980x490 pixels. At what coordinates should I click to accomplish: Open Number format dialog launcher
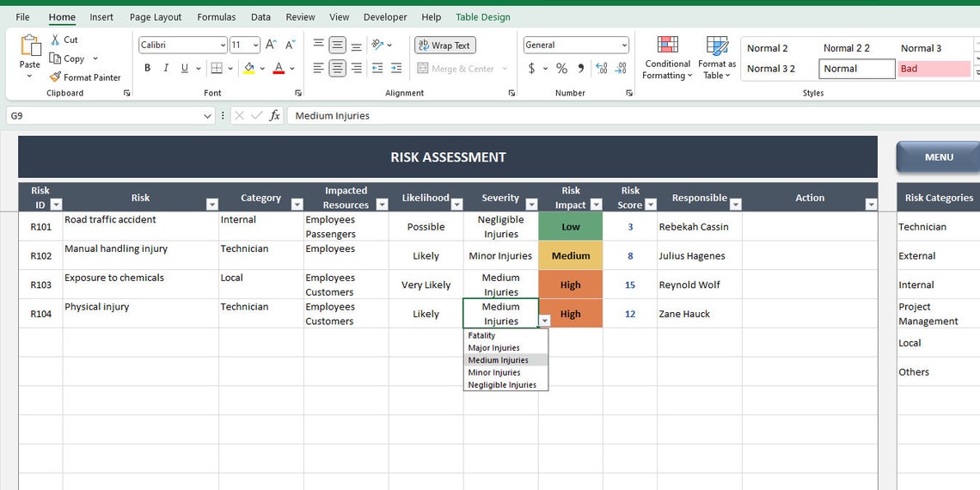point(629,93)
